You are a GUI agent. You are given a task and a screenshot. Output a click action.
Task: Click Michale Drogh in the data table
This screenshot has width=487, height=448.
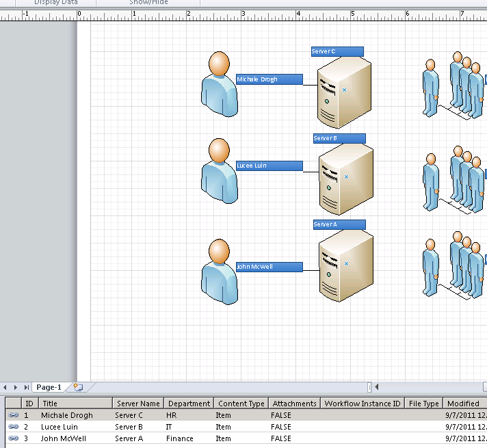point(67,415)
